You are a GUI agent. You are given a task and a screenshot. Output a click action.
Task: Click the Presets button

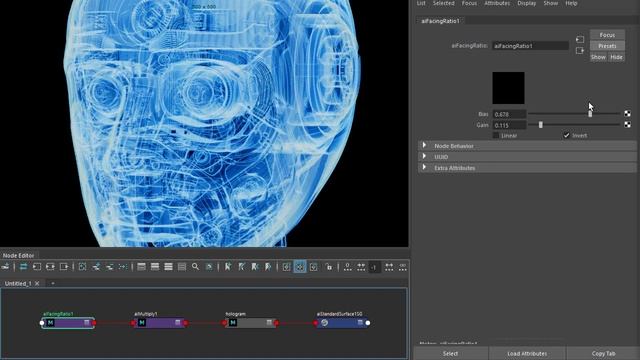pyautogui.click(x=607, y=46)
